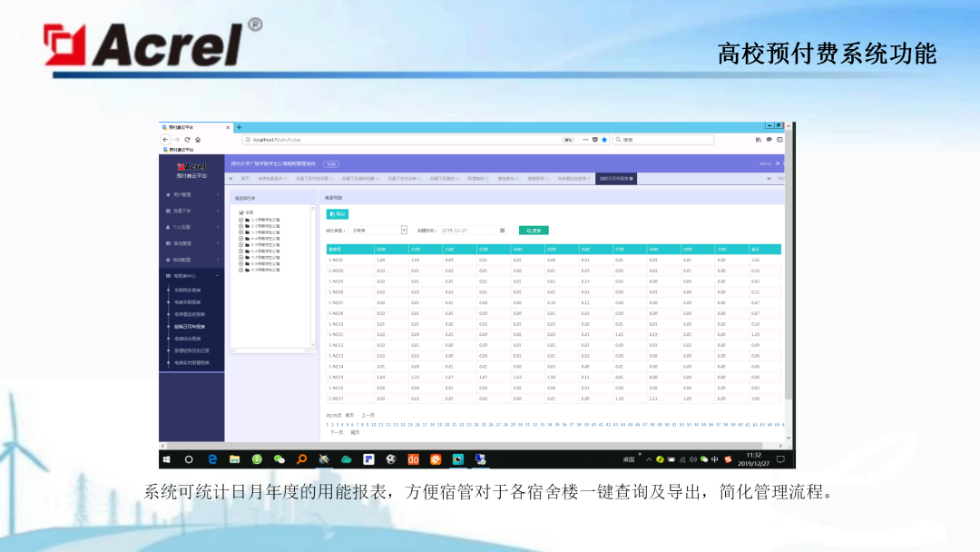Open the soccer ball taskbar app

[390, 459]
